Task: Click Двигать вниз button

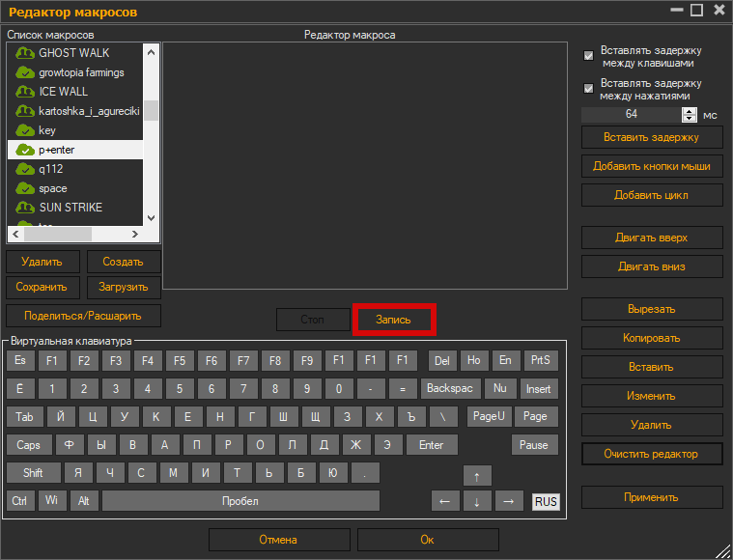Action: pyautogui.click(x=652, y=266)
